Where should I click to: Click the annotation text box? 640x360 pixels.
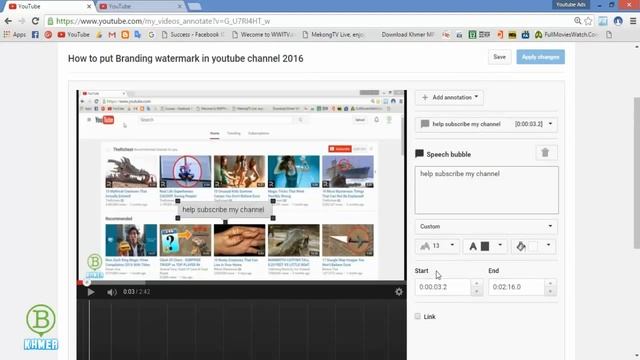(487, 190)
